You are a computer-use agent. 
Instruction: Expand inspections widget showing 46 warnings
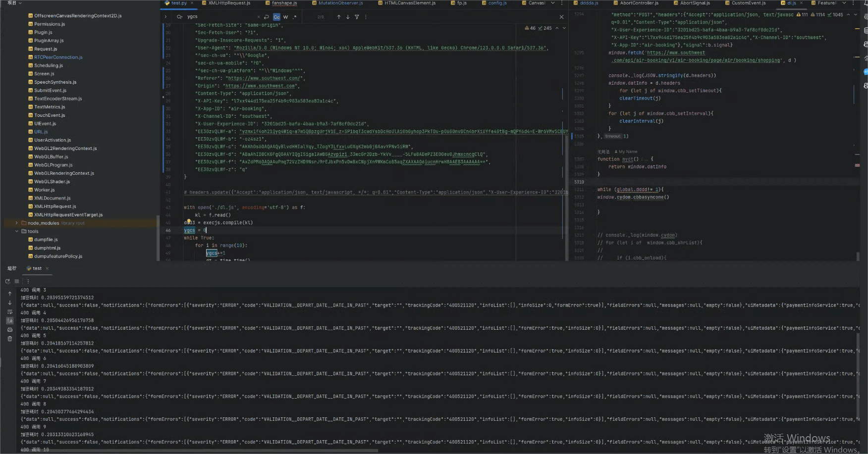(539, 28)
